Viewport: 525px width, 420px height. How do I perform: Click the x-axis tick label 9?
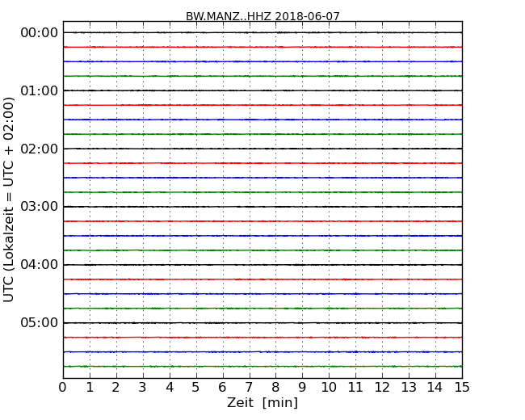[302, 388]
